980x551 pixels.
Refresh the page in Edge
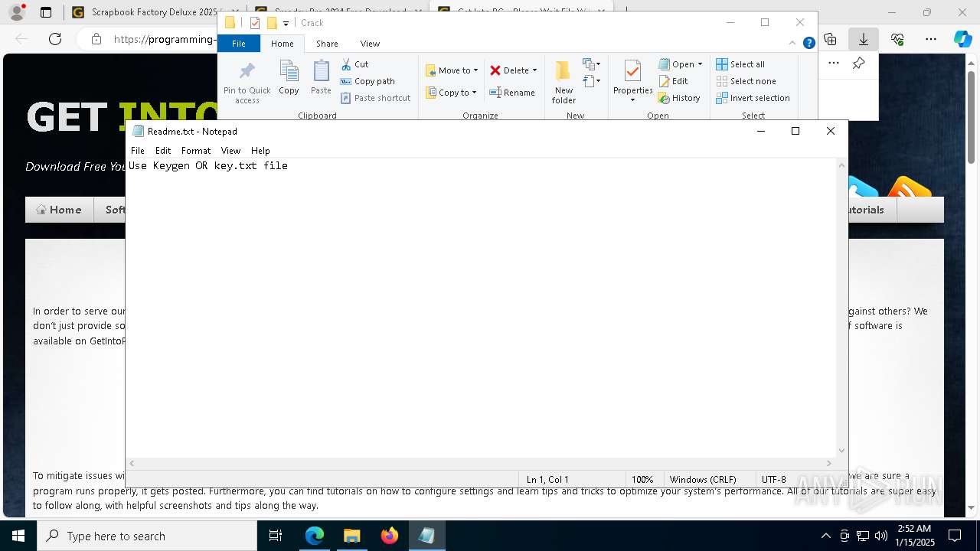pos(55,39)
